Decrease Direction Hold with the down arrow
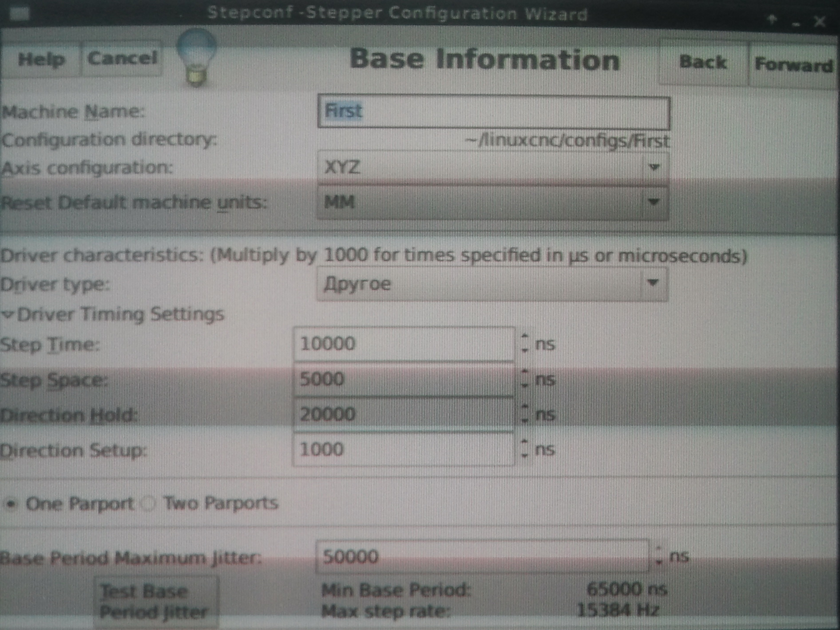Image resolution: width=840 pixels, height=630 pixels. click(x=525, y=420)
